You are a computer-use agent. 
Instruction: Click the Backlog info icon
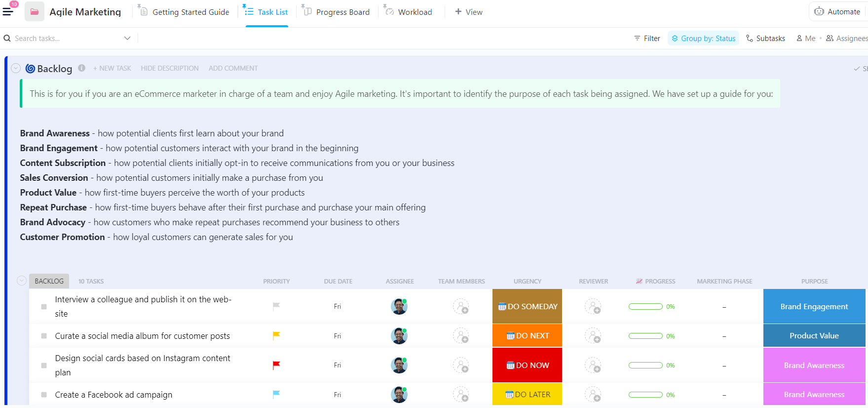pos(81,68)
